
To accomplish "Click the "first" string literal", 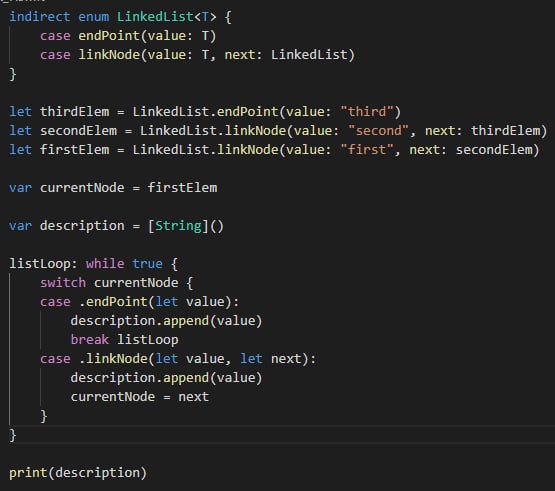I will 367,150.
